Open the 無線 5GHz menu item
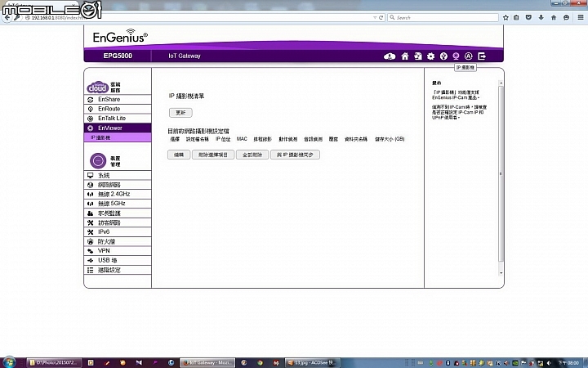The width and height of the screenshot is (588, 368). (118, 204)
